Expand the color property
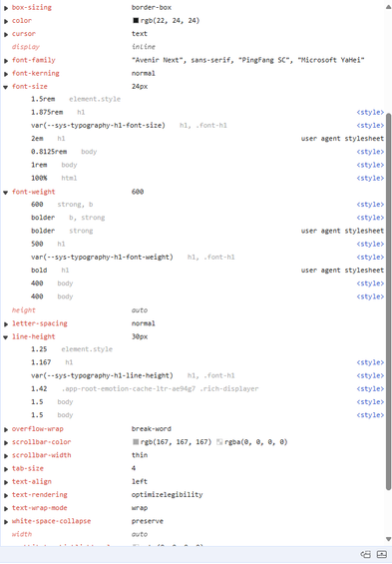392x564 pixels. point(6,21)
